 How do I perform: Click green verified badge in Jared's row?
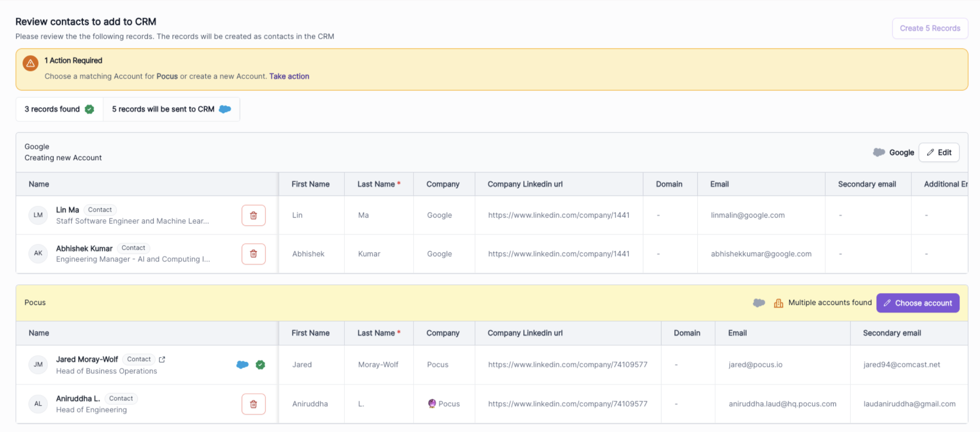[260, 364]
